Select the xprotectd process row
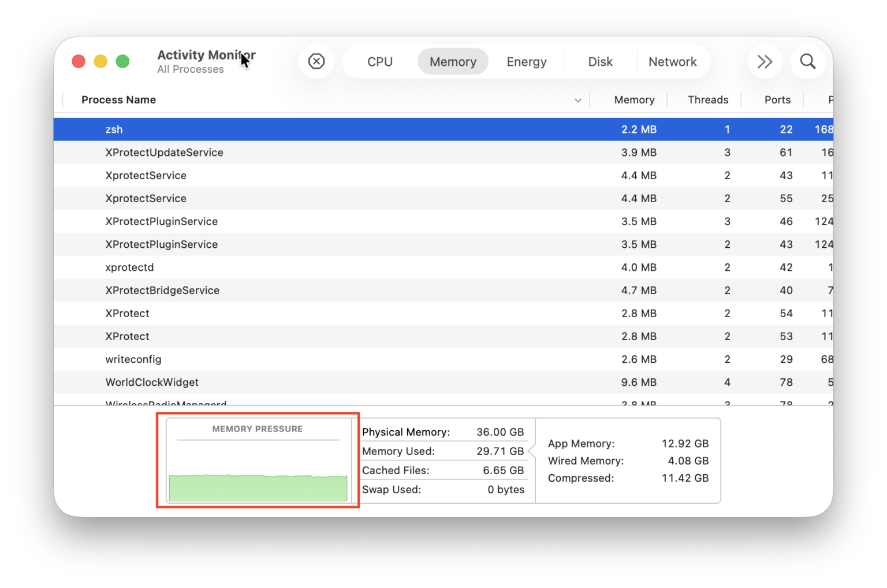 (443, 267)
